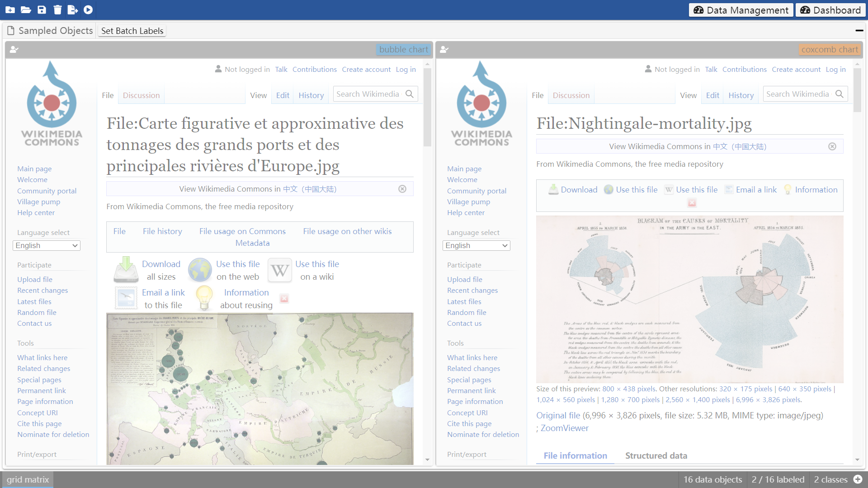Click scroll-down arrow of left card

click(427, 460)
